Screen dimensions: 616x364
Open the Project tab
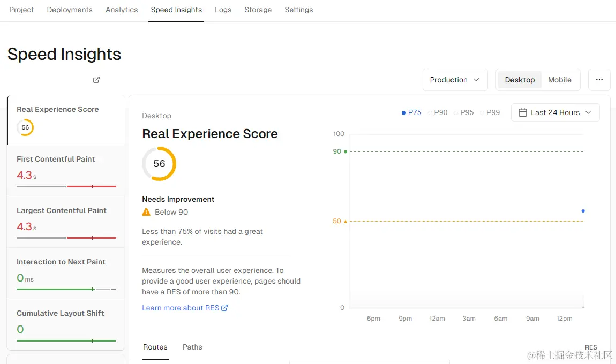tap(21, 10)
